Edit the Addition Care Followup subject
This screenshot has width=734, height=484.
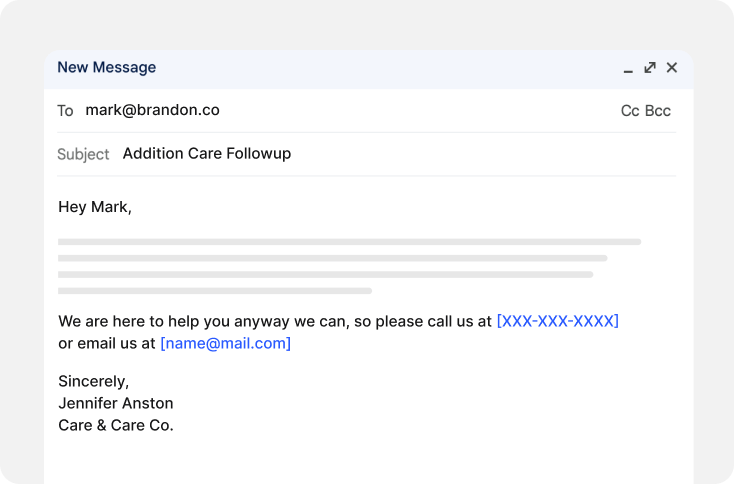tap(207, 154)
